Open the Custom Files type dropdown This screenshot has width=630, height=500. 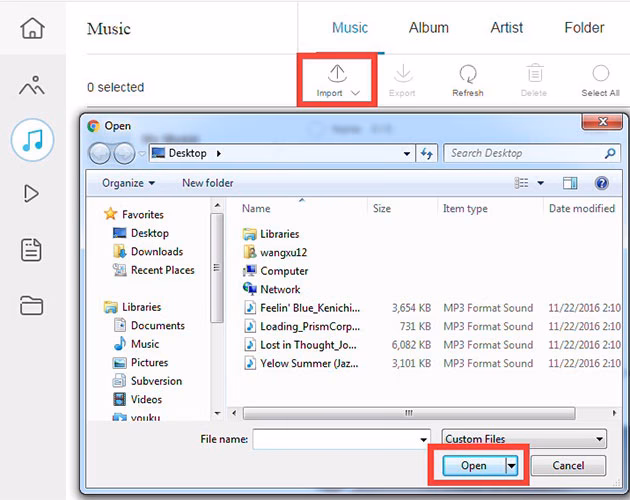point(524,439)
